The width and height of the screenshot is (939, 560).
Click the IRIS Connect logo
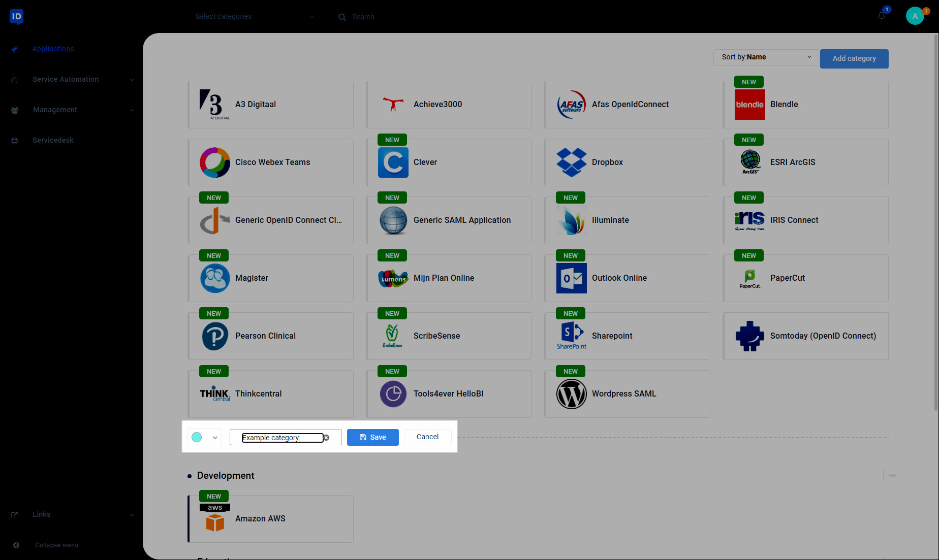click(750, 220)
